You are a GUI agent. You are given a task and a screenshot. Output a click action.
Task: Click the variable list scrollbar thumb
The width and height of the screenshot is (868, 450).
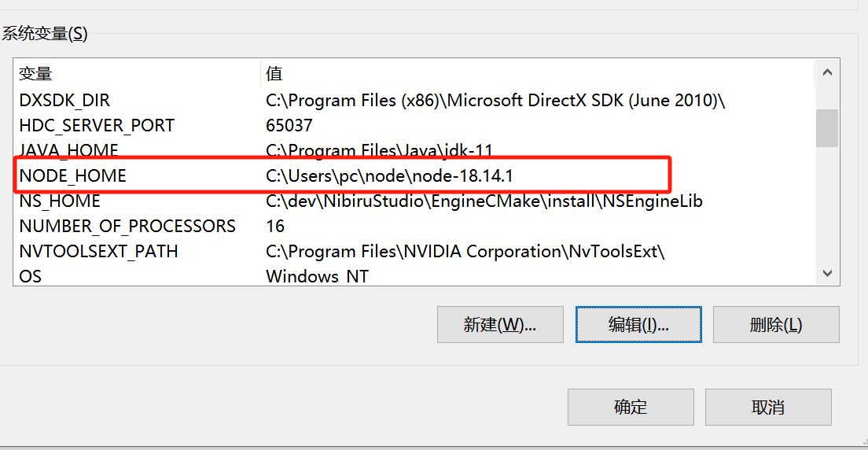point(826,127)
